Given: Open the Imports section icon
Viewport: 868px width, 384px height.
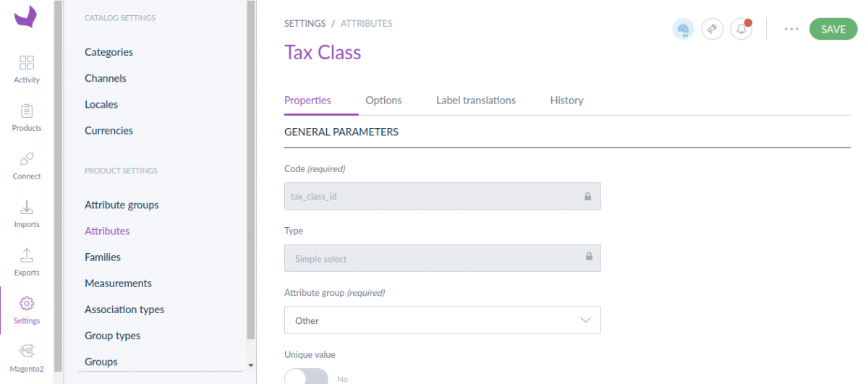Looking at the screenshot, I should [27, 214].
